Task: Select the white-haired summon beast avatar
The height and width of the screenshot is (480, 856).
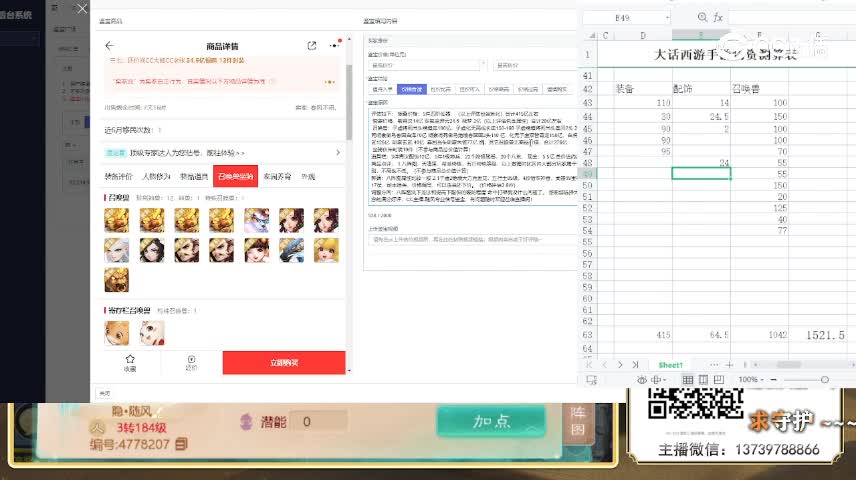Action: pyautogui.click(x=117, y=250)
